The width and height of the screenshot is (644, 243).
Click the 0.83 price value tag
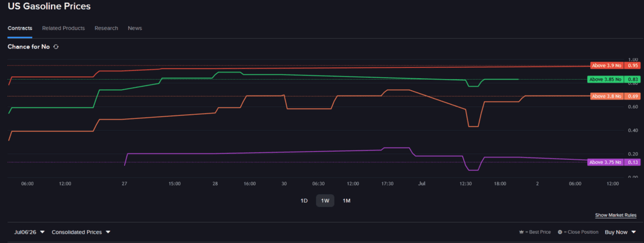(632, 80)
